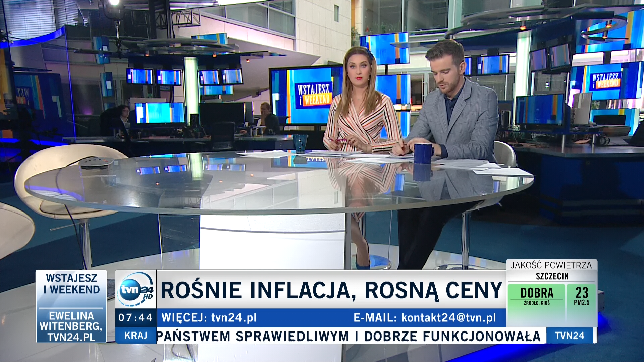
Task: Click the "PM2.5" unit label
Action: (x=582, y=302)
